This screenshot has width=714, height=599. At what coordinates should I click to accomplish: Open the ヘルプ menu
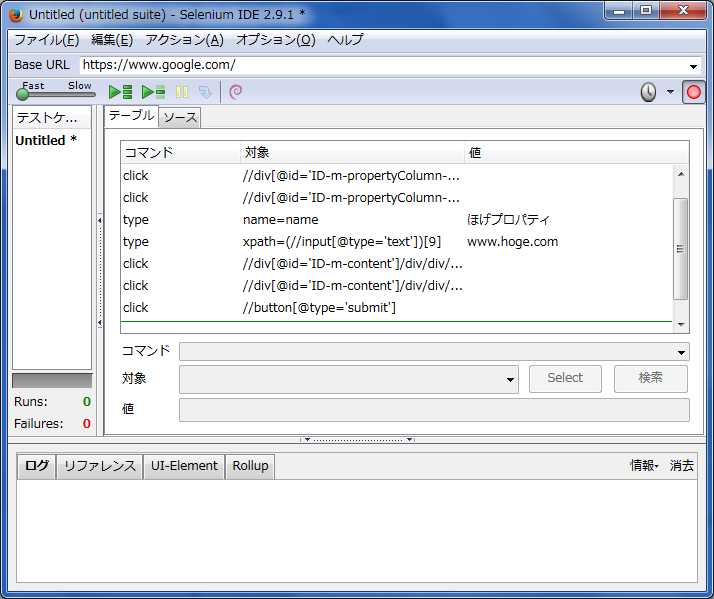point(345,40)
